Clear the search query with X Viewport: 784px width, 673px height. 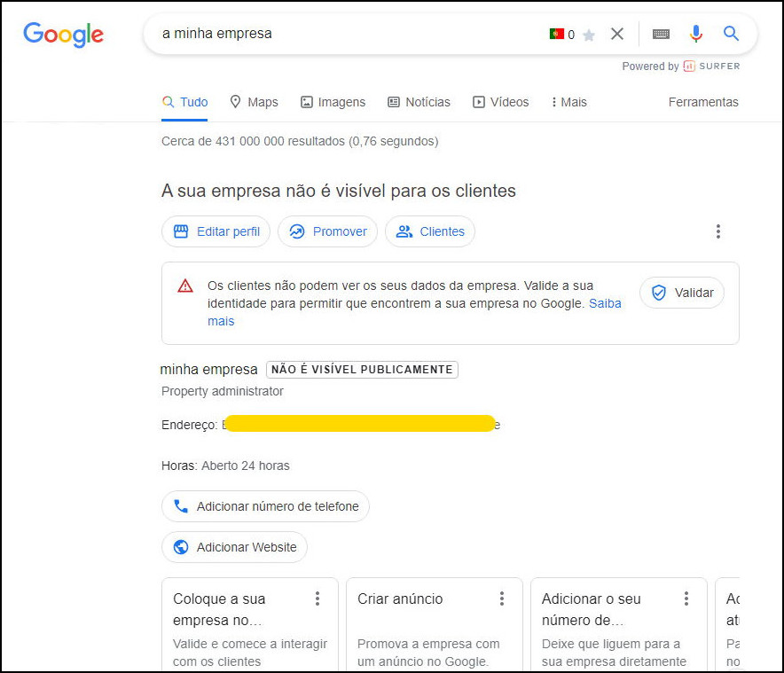click(617, 34)
